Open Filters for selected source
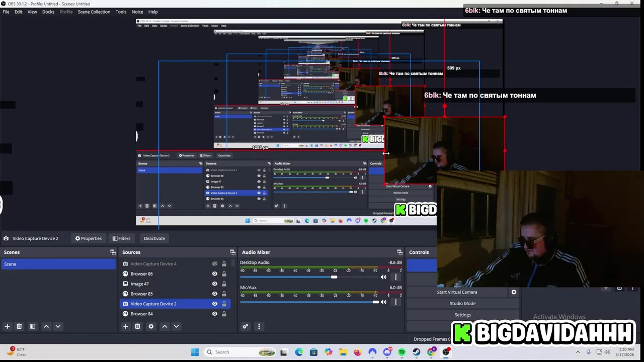This screenshot has height=362, width=644. click(121, 238)
